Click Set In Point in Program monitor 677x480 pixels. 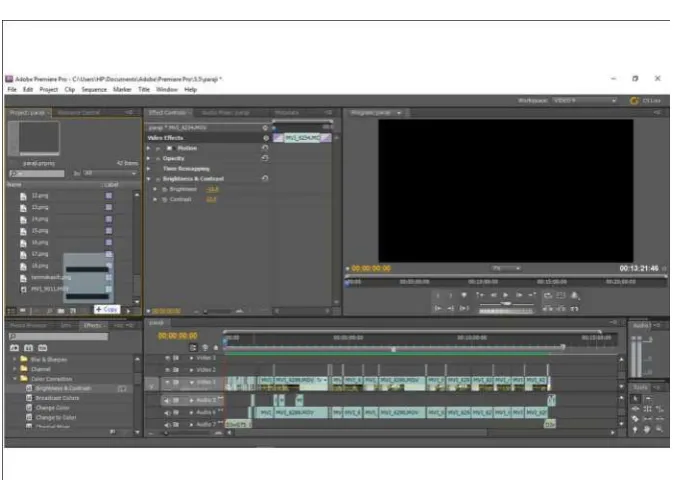pos(438,295)
